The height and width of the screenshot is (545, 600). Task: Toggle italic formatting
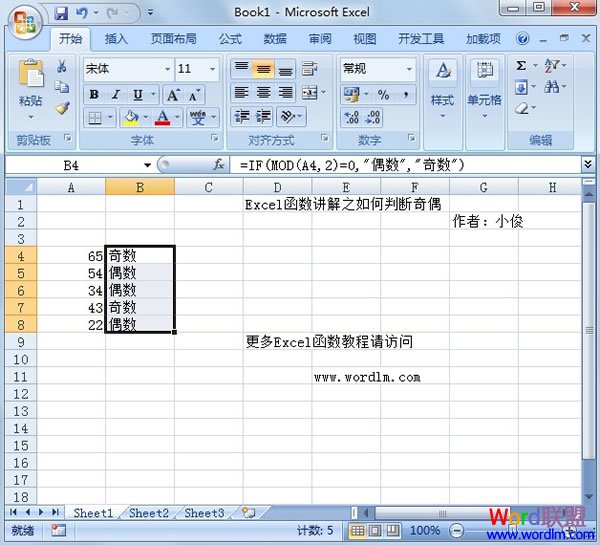[x=116, y=95]
